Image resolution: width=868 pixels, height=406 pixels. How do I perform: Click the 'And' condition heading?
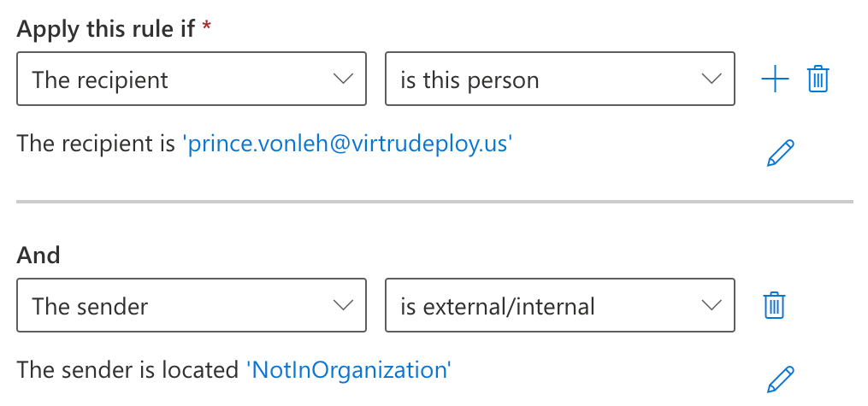[38, 255]
